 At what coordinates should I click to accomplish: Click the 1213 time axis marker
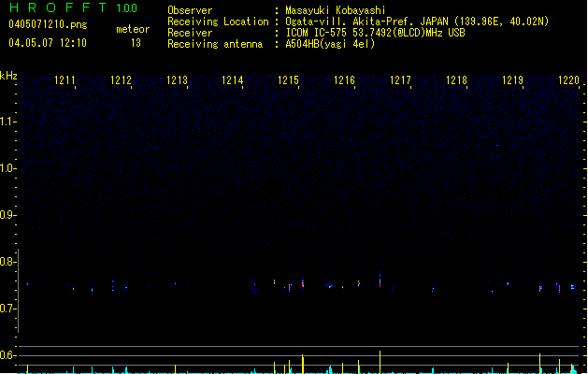click(177, 80)
